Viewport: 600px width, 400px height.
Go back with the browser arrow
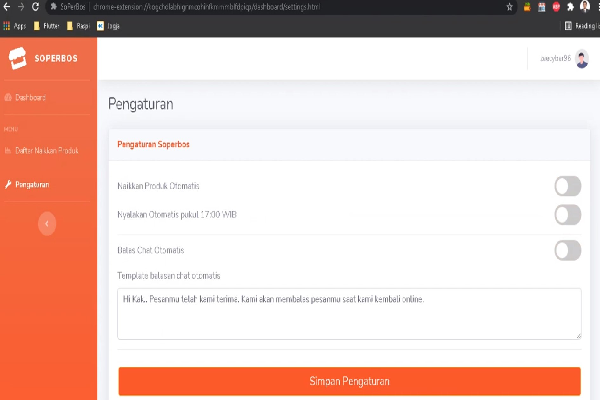point(7,7)
